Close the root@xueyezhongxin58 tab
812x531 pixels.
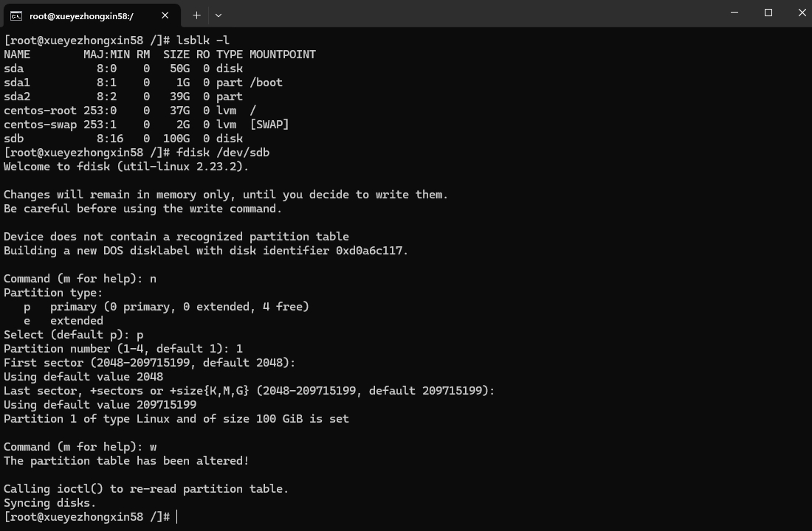(165, 15)
